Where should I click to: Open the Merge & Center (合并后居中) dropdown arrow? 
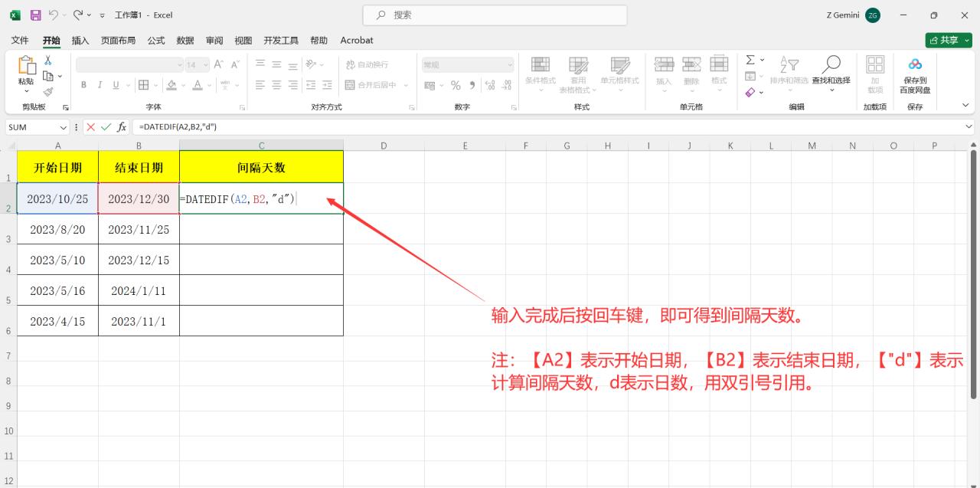coord(406,85)
